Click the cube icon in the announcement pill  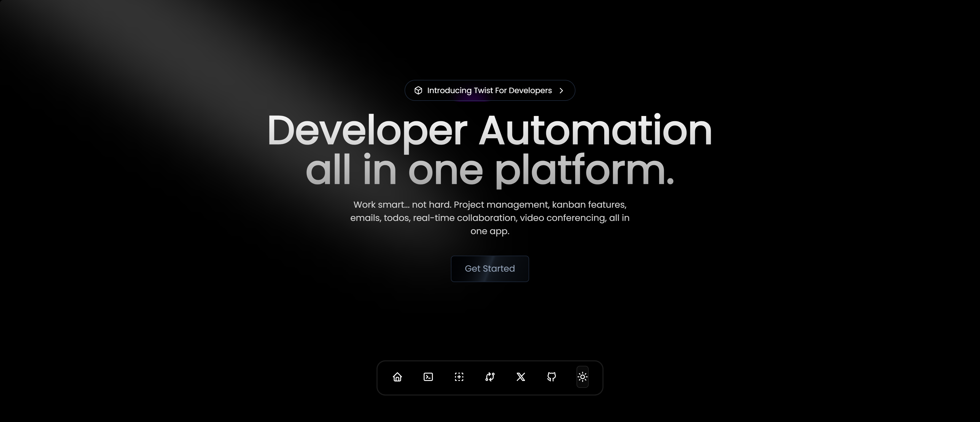pyautogui.click(x=418, y=90)
